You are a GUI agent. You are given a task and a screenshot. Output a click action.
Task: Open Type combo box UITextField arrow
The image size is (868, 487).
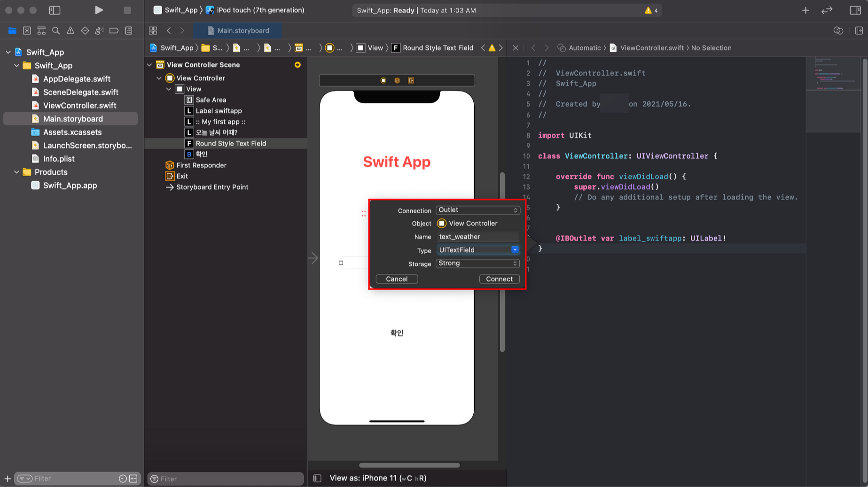515,250
